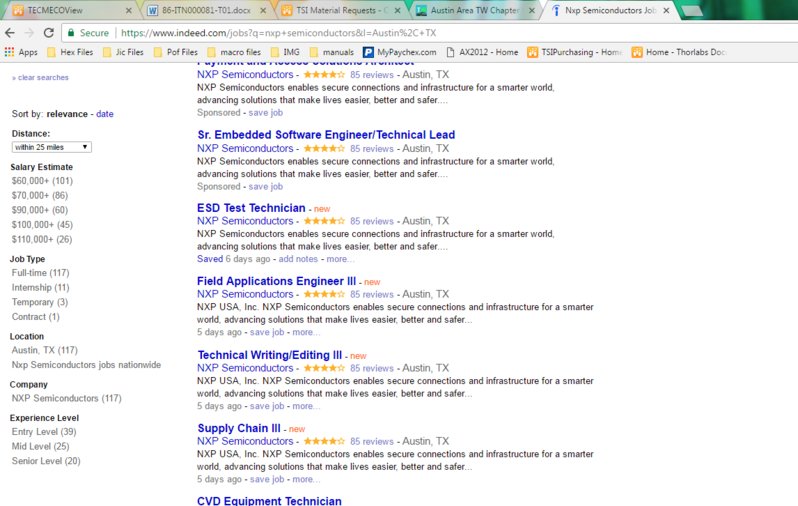Reload the page with refresh icon

pyautogui.click(x=48, y=33)
